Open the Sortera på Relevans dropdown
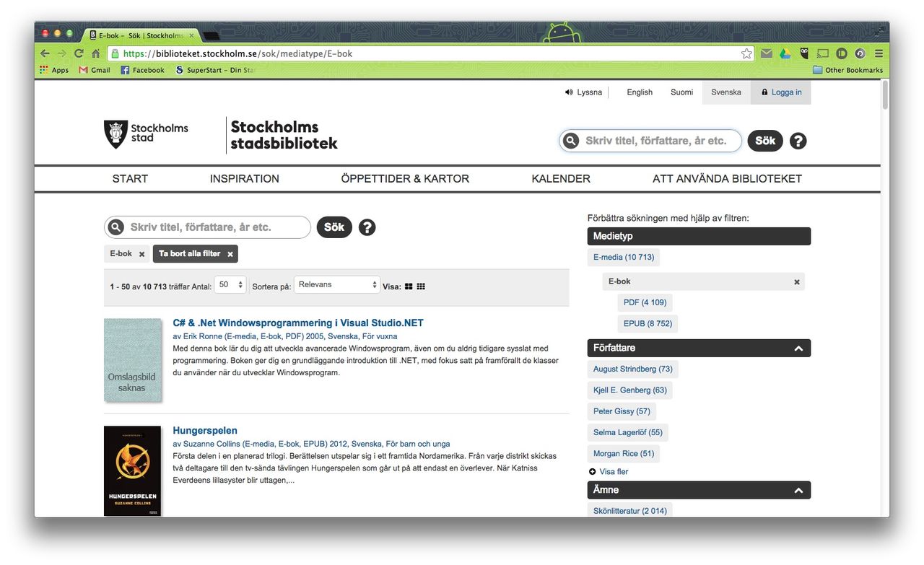924x565 pixels. point(336,284)
